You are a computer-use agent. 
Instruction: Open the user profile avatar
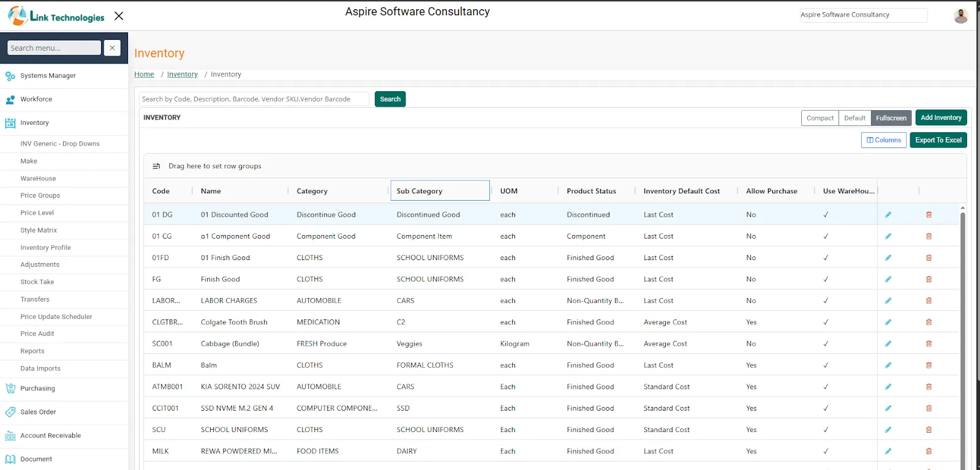[960, 16]
